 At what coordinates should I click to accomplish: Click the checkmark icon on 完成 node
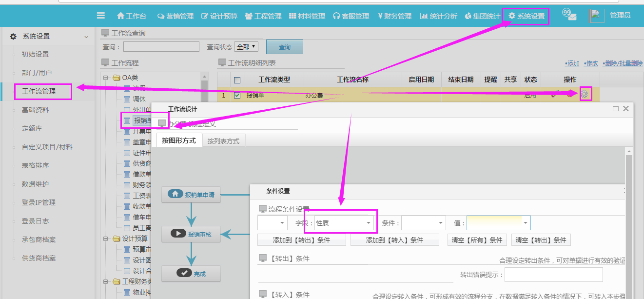(184, 273)
